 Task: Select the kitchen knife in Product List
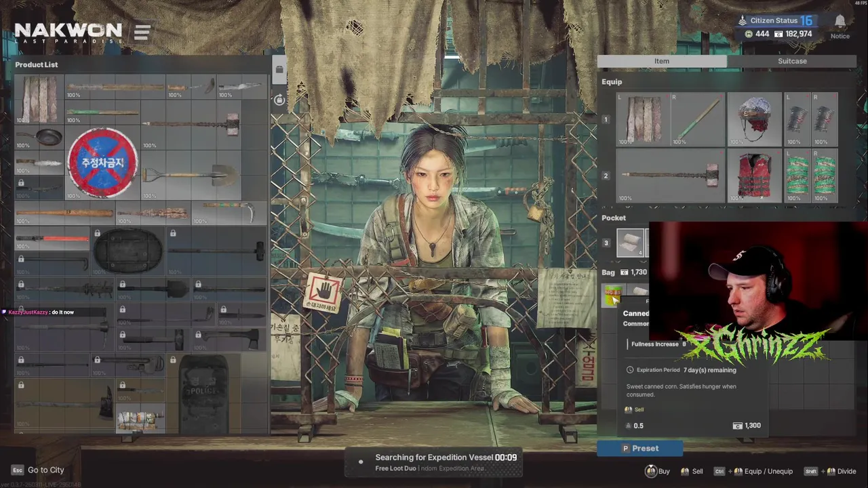pos(39,163)
